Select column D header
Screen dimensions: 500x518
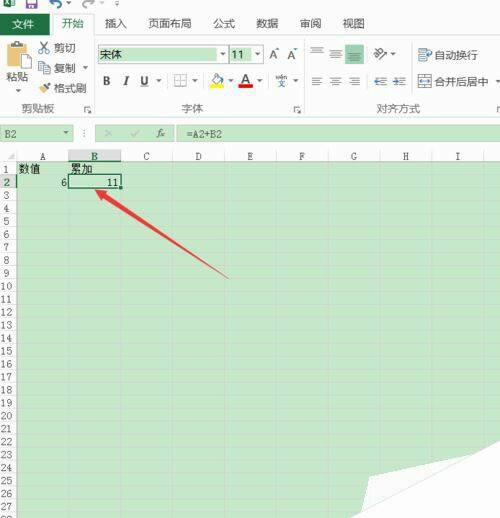(199, 156)
